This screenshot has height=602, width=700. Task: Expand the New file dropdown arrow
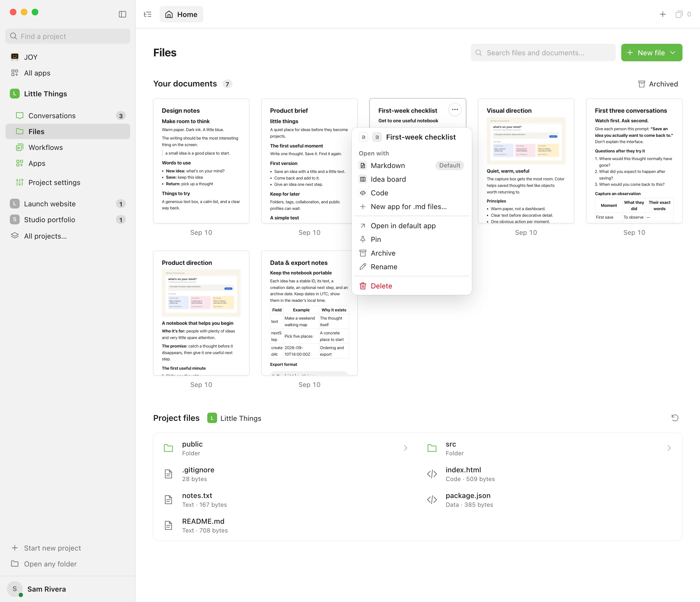[x=673, y=53]
